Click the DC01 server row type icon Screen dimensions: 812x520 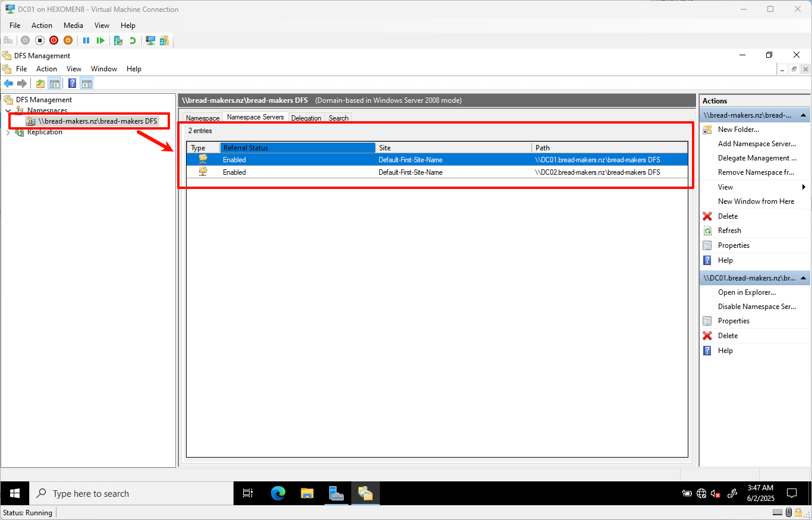tap(203, 159)
